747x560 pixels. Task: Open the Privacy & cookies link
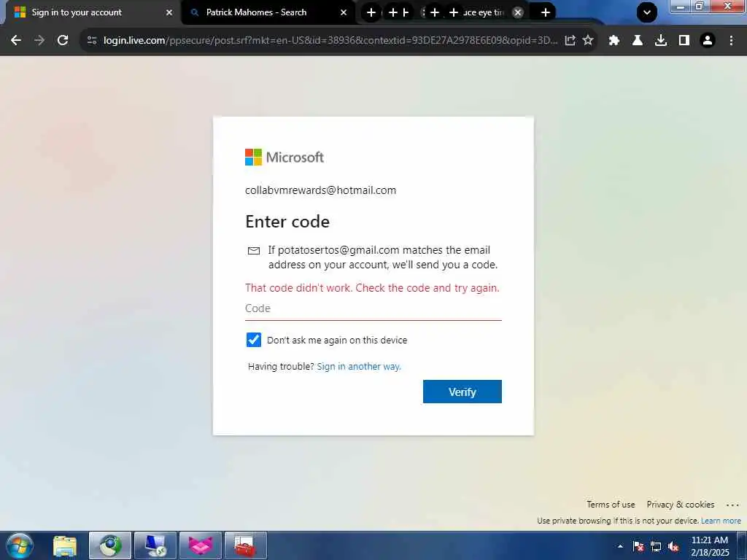coord(681,505)
